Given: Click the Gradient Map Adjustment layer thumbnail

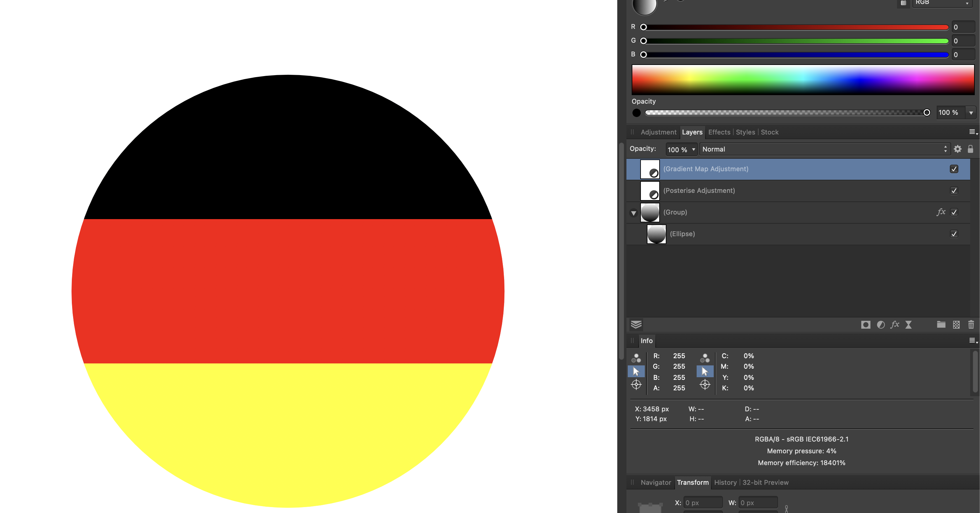Looking at the screenshot, I should click(650, 169).
